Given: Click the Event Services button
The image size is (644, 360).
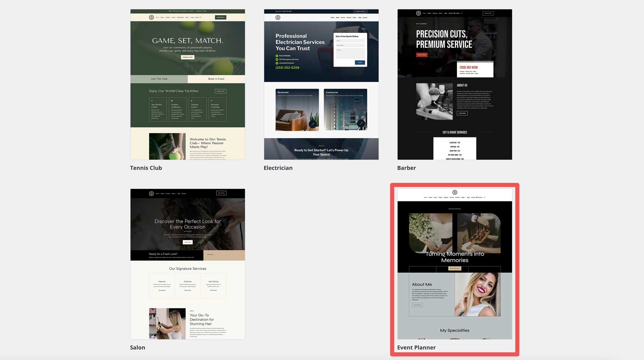Looking at the screenshot, I should click(455, 268).
